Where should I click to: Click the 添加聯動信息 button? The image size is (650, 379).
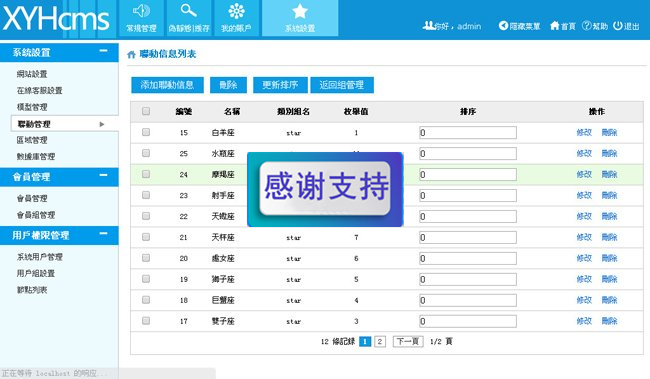click(167, 85)
